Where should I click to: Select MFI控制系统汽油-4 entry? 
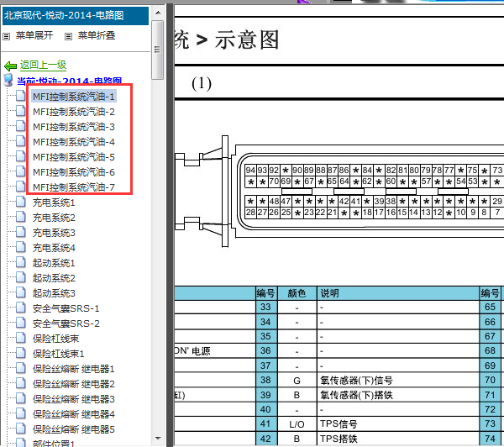74,142
